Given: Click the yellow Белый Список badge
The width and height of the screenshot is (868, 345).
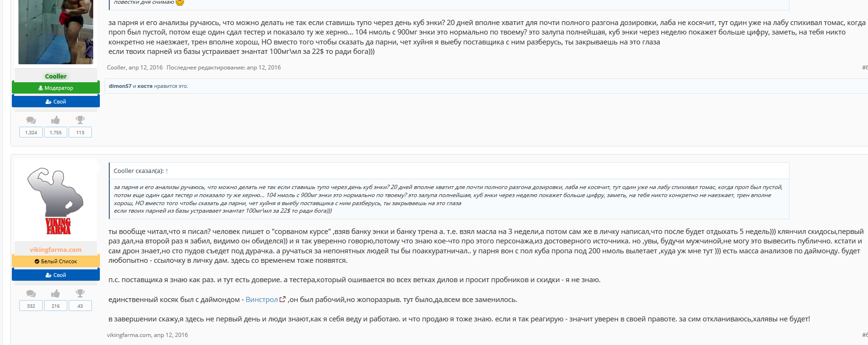Looking at the screenshot, I should [56, 261].
